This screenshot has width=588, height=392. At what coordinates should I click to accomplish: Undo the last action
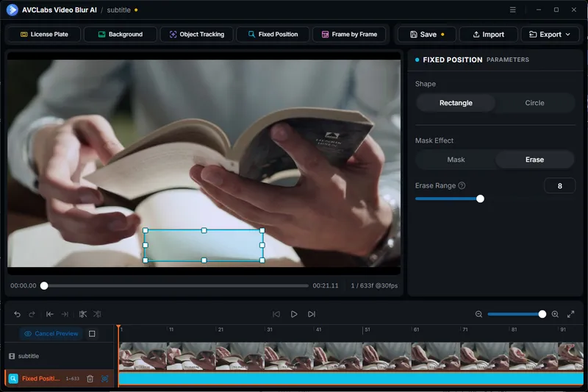click(17, 314)
